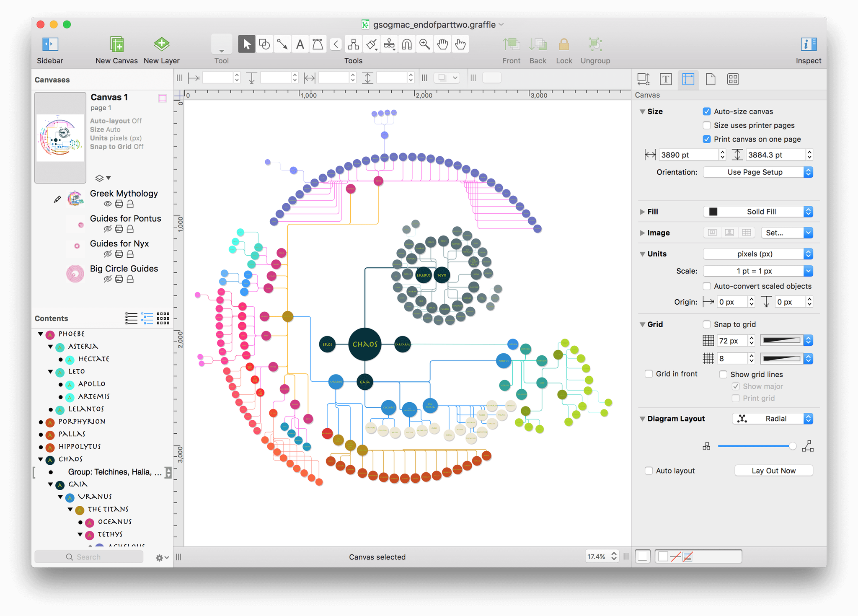858x616 pixels.
Task: Select the Style Brush tool
Action: (x=371, y=44)
